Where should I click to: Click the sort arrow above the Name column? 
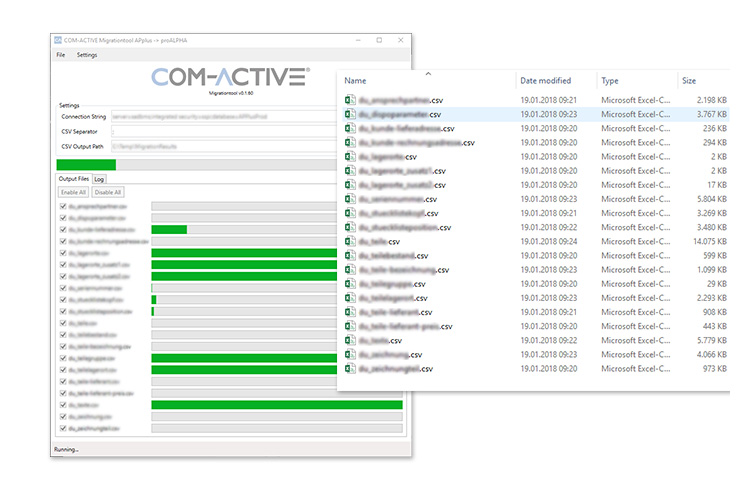coord(428,74)
